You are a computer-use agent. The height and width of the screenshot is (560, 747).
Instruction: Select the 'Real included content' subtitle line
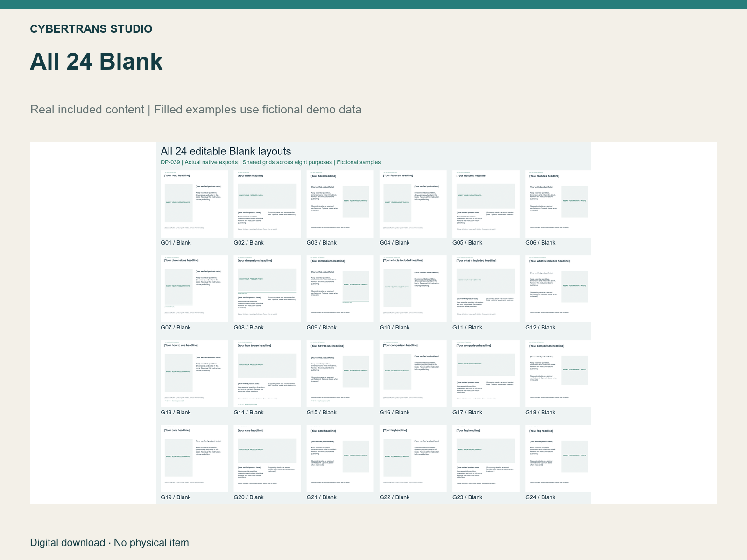click(196, 110)
